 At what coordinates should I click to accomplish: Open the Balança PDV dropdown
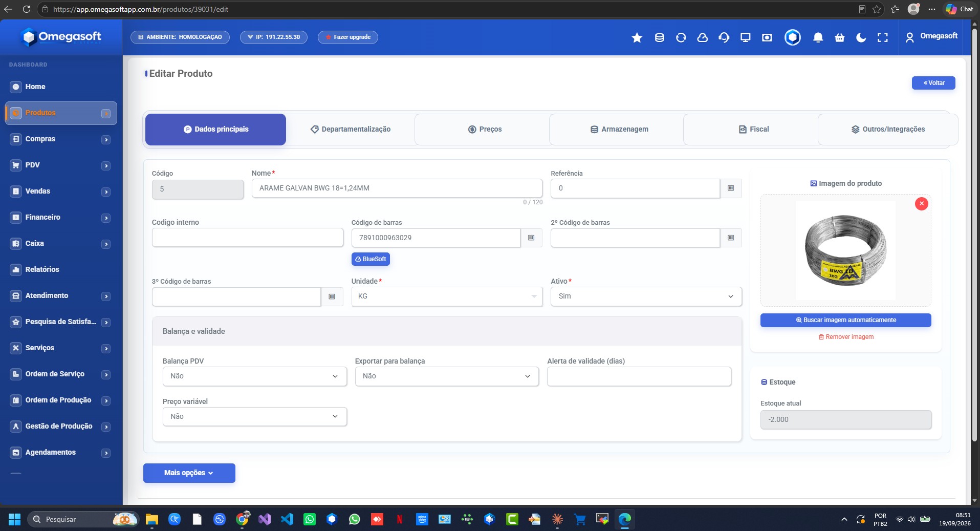pyautogui.click(x=254, y=376)
